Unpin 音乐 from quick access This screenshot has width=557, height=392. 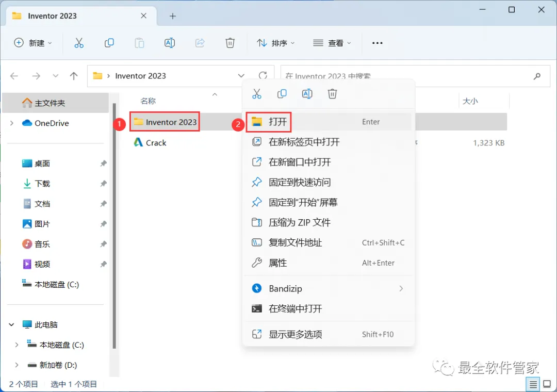pos(103,244)
